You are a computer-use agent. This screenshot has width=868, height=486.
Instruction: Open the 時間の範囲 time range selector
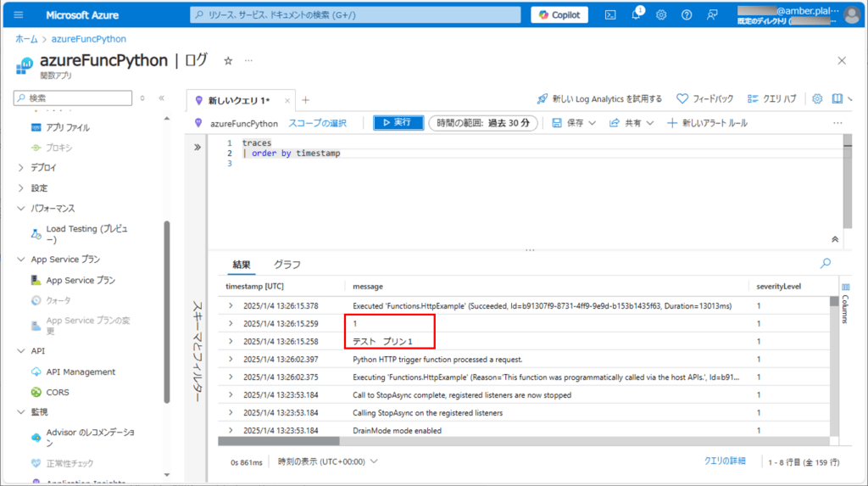click(x=484, y=123)
